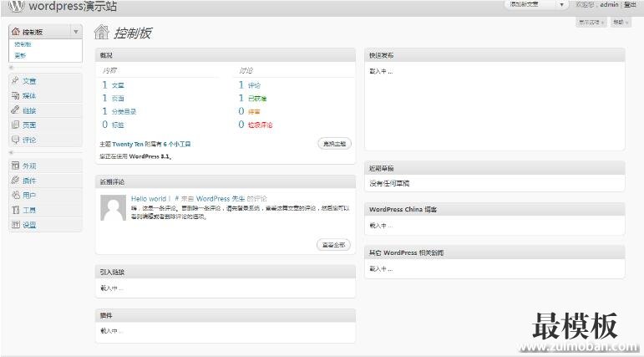Open 外观 Appearance icon in sidebar

point(15,166)
